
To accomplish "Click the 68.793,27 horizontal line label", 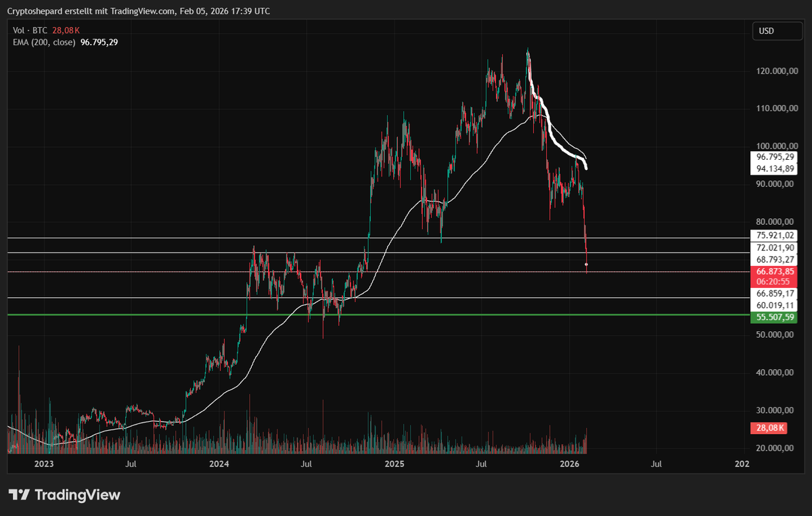I will (773, 259).
